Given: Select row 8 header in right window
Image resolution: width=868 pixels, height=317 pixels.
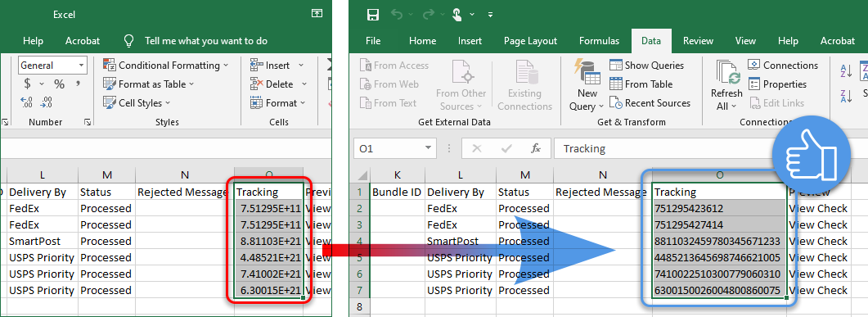Looking at the screenshot, I should [x=360, y=306].
